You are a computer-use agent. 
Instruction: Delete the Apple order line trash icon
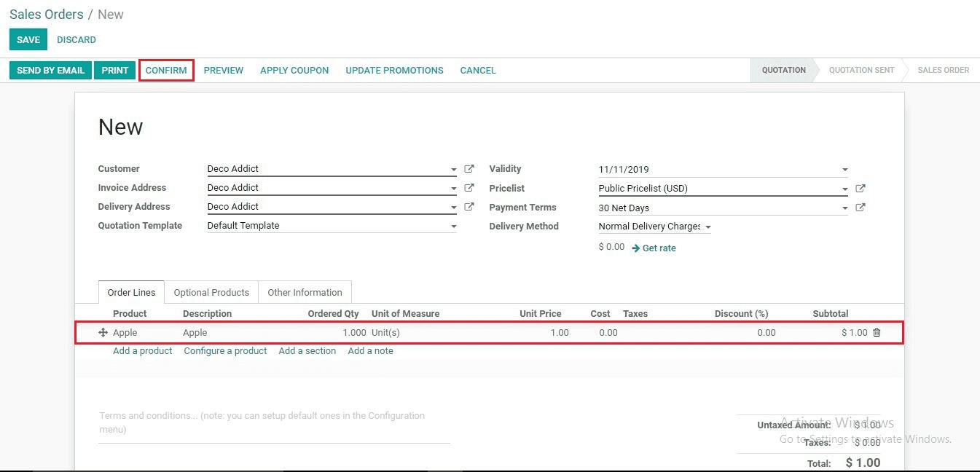click(x=877, y=333)
